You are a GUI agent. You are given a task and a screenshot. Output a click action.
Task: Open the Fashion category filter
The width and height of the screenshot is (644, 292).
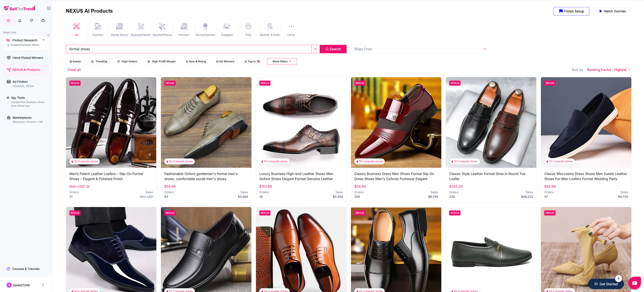98,29
